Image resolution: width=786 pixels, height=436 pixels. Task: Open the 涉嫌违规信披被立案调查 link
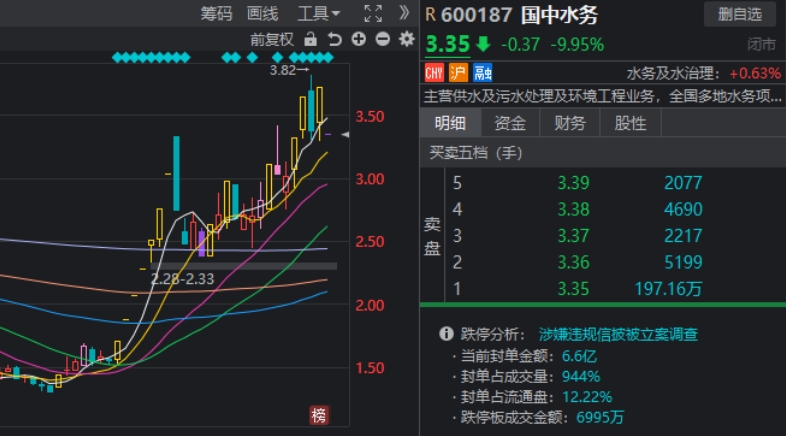point(618,334)
